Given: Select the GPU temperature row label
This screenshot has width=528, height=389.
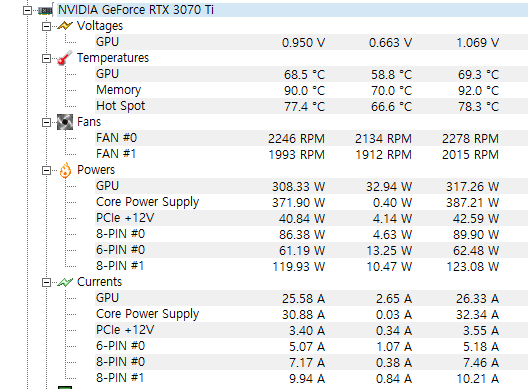Looking at the screenshot, I should [107, 74].
